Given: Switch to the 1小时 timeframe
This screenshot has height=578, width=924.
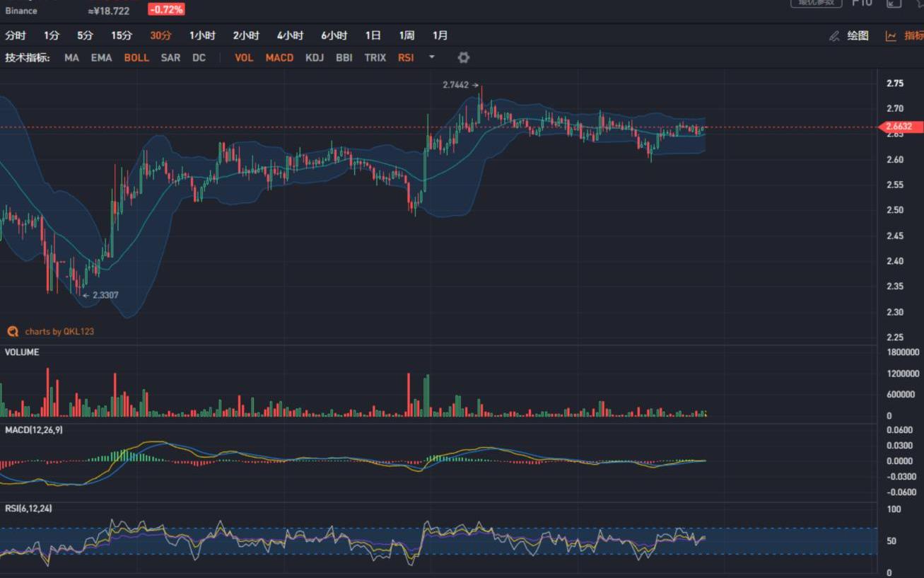Looking at the screenshot, I should click(202, 35).
